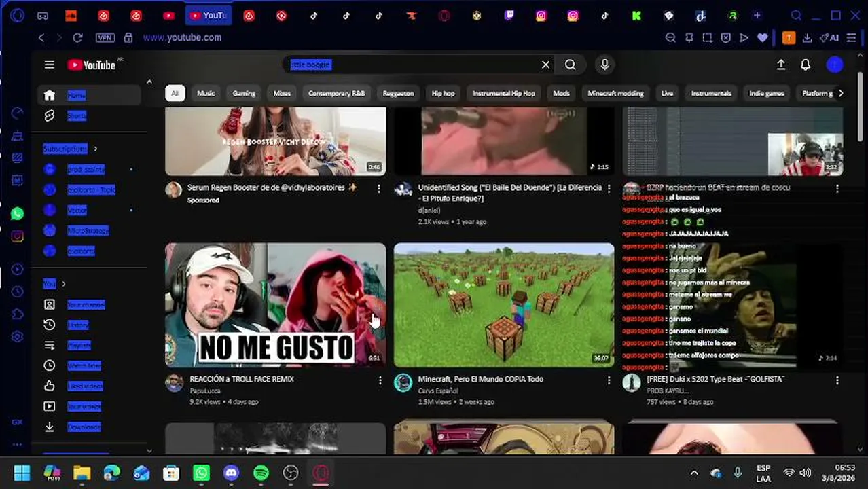
Task: Add page to bookmarks with heart icon
Action: [762, 38]
